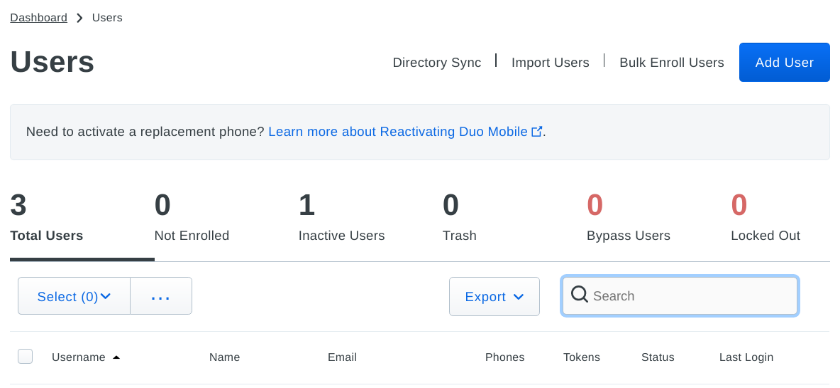Open the three-dots more actions button
The height and width of the screenshot is (388, 840).
tap(161, 296)
